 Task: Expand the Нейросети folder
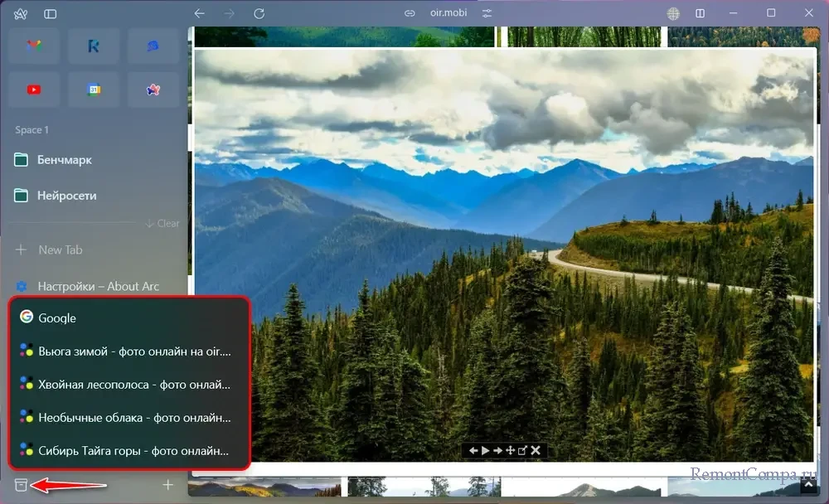(66, 196)
